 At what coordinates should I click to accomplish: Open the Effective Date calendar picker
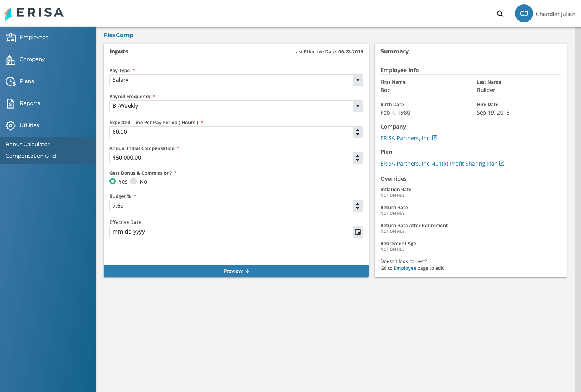pyautogui.click(x=358, y=232)
